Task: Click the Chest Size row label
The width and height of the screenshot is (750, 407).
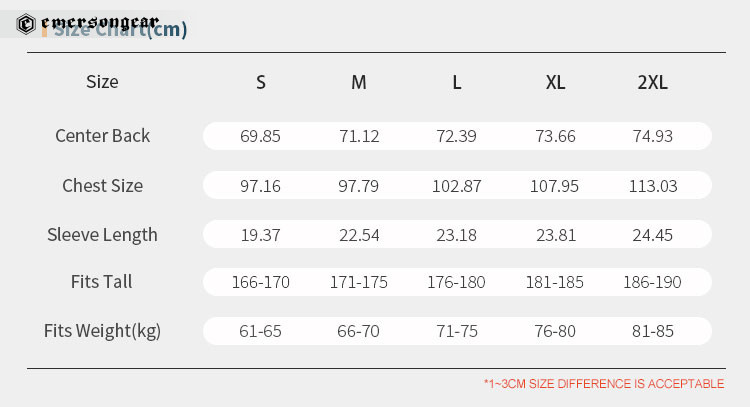Action: 102,186
